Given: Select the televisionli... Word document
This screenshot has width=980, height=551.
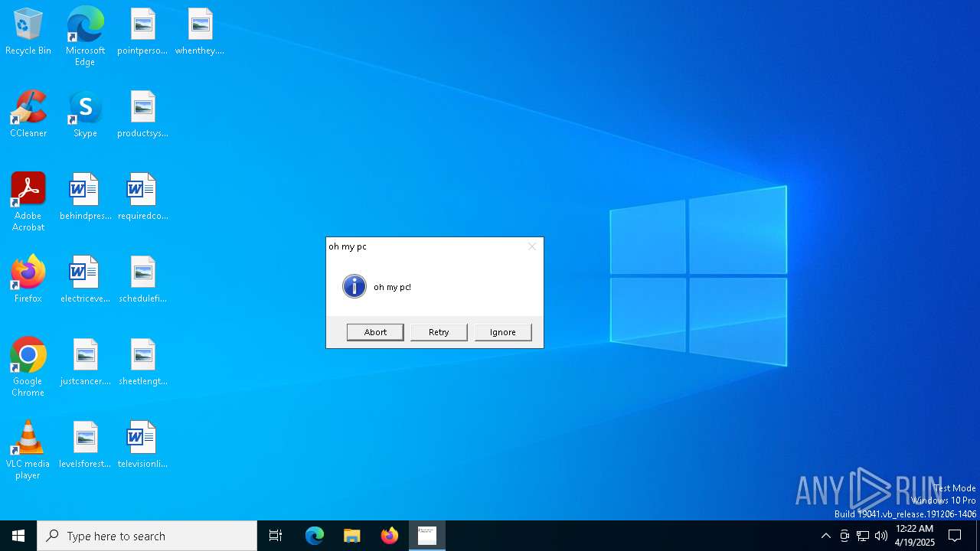Looking at the screenshot, I should click(142, 445).
